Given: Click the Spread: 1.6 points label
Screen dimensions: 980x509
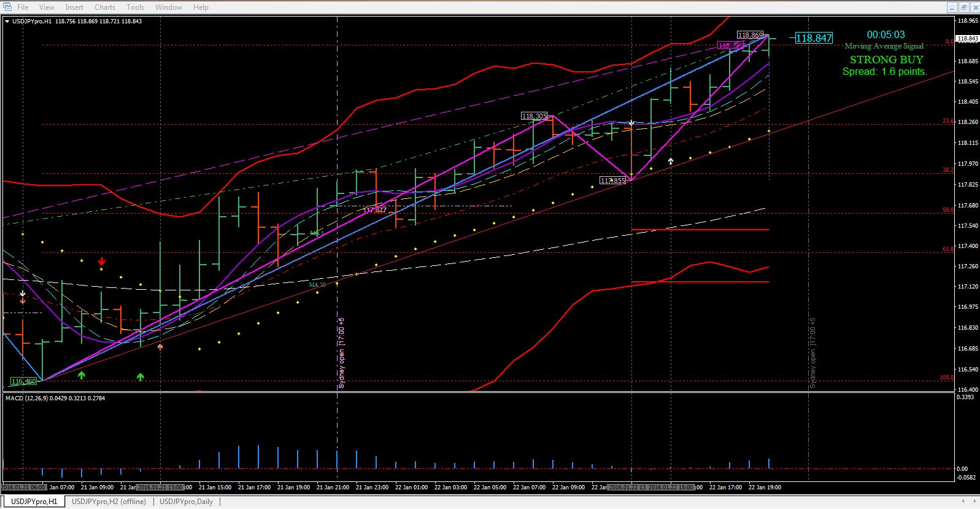Looking at the screenshot, I should point(884,71).
